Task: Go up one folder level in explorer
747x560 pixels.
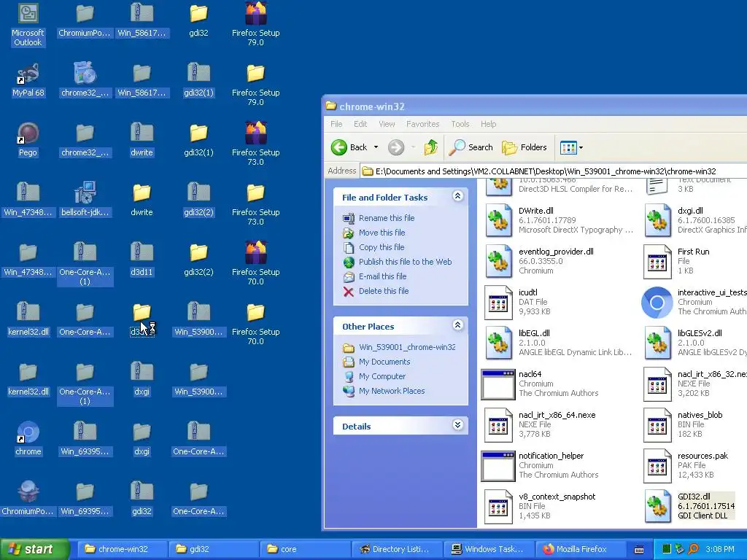Action: pos(430,147)
